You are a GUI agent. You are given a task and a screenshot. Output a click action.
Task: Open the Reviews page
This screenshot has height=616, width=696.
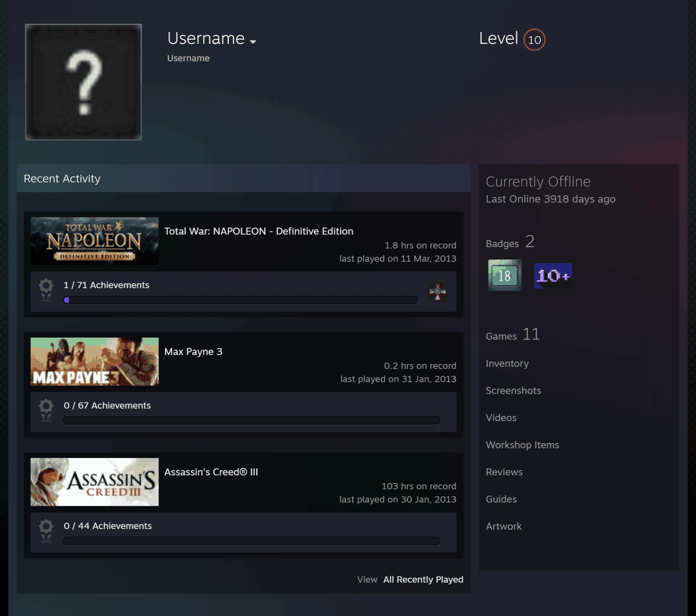click(x=504, y=472)
